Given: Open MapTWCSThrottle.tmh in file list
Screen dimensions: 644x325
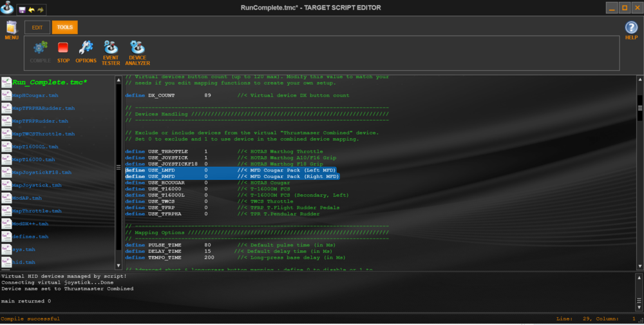Looking at the screenshot, I should [44, 133].
